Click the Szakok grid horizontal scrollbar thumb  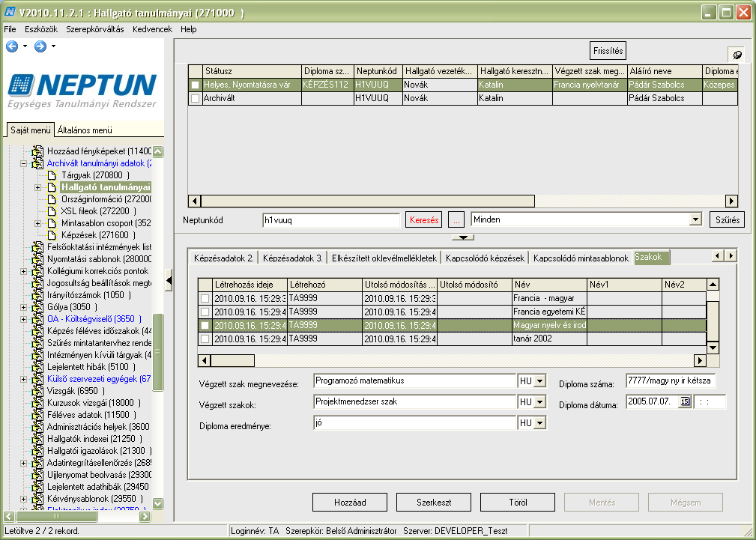pyautogui.click(x=232, y=360)
